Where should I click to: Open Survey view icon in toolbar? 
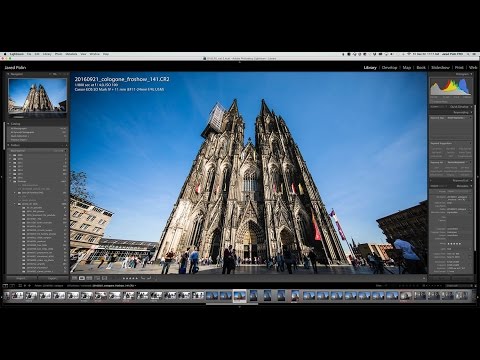[x=97, y=278]
